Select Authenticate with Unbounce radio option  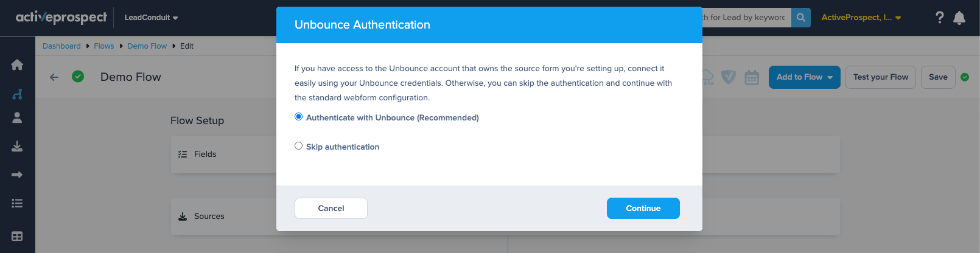pyautogui.click(x=298, y=117)
